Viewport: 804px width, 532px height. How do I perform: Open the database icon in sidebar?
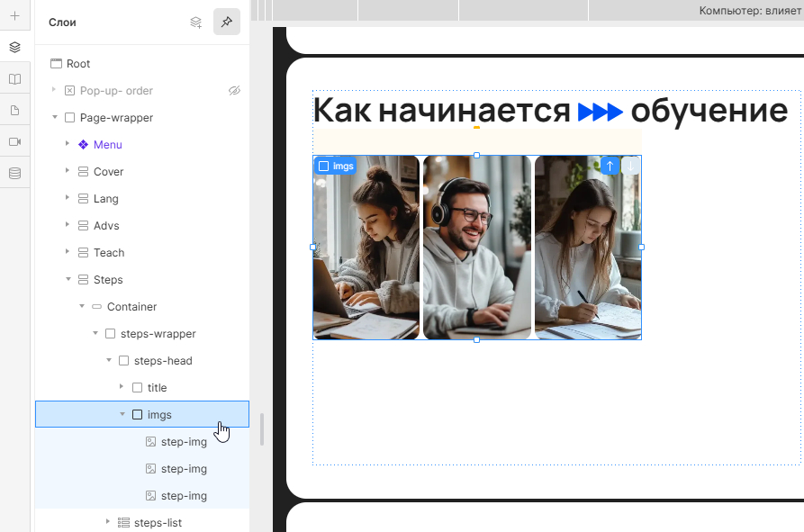(x=14, y=173)
